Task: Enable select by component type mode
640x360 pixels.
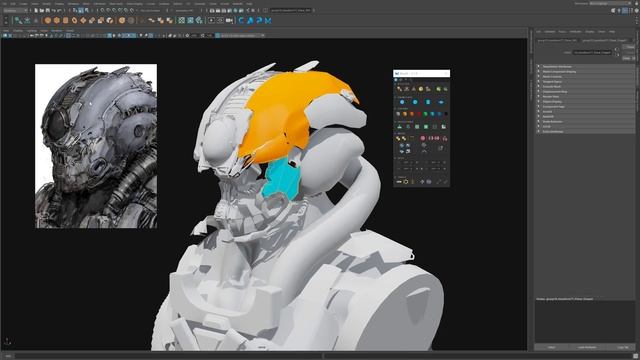Action: 87,10
